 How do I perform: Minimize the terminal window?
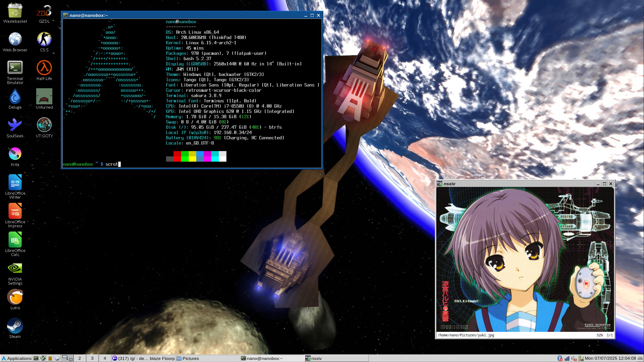click(306, 15)
